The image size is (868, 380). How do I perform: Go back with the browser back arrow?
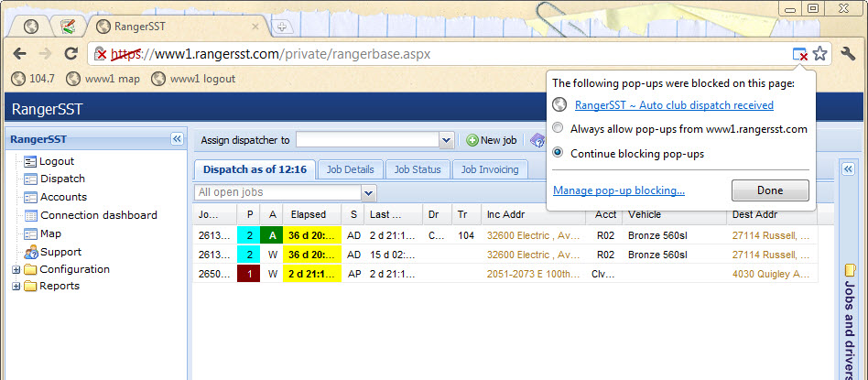click(x=19, y=54)
